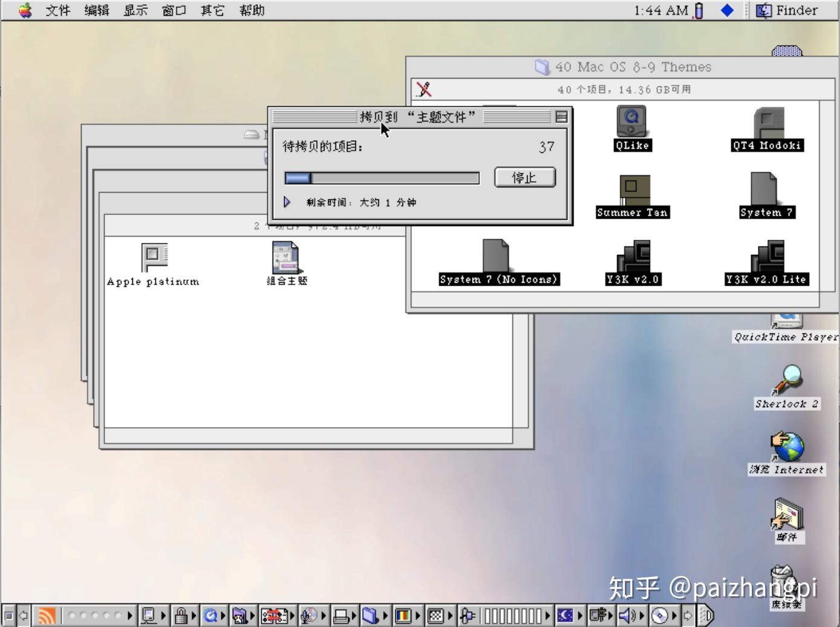Select the Y3K v2.0 Lite theme icon
840x627 pixels.
click(767, 256)
